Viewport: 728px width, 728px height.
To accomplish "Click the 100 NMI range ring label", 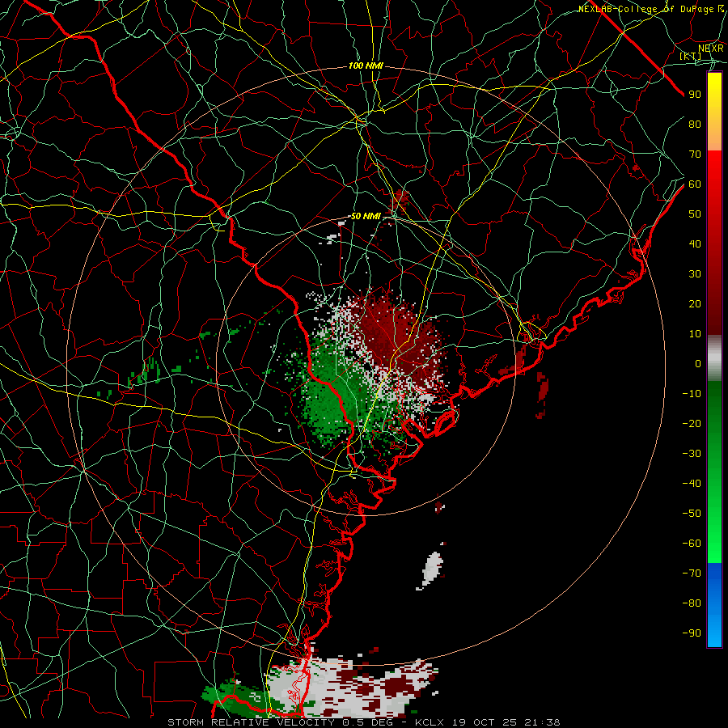I will [366, 66].
